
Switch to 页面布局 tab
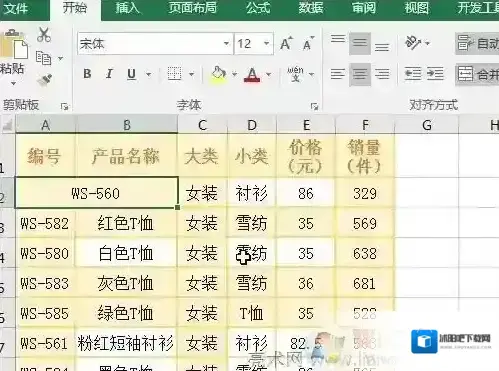click(192, 8)
